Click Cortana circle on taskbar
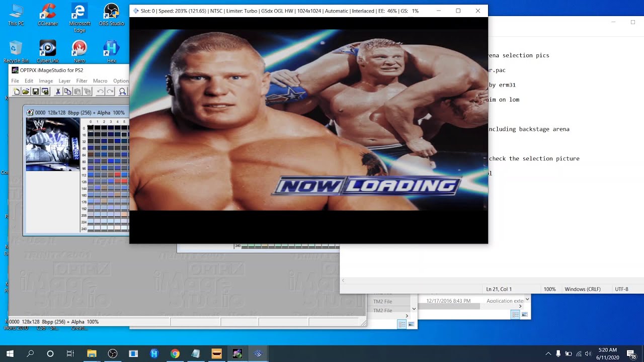 point(50,353)
